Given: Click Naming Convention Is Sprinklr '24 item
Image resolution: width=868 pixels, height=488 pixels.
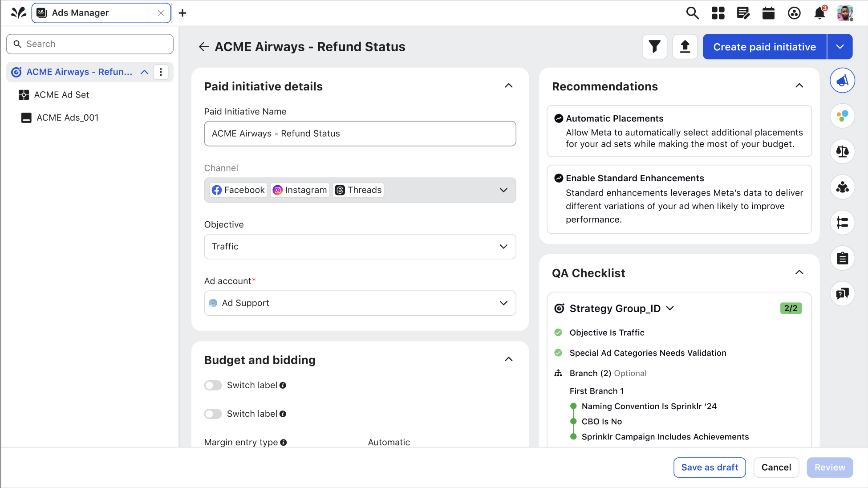Looking at the screenshot, I should pyautogui.click(x=649, y=406).
